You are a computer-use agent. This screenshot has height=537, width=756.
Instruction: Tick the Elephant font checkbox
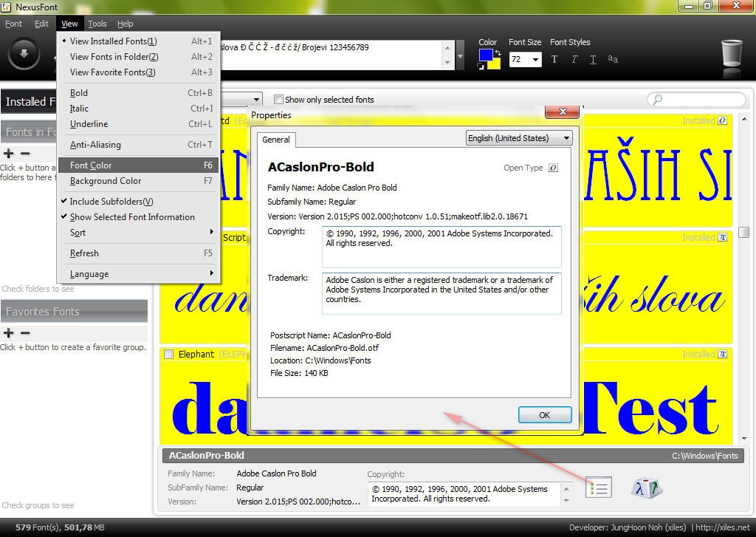pyautogui.click(x=169, y=354)
